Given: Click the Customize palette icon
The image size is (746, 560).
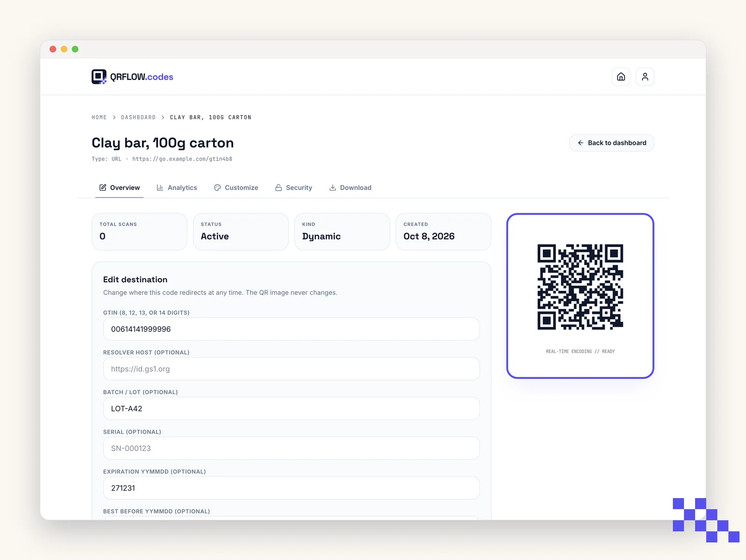Looking at the screenshot, I should click(x=217, y=188).
